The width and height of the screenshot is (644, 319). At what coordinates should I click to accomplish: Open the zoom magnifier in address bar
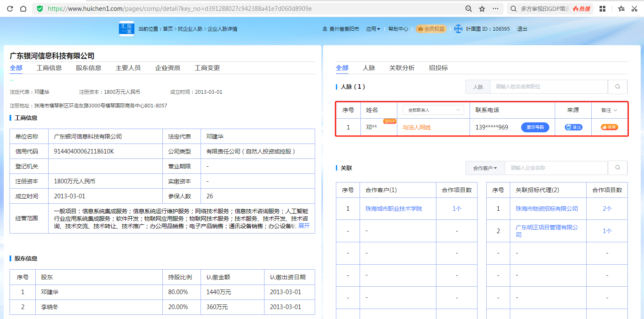pos(468,9)
